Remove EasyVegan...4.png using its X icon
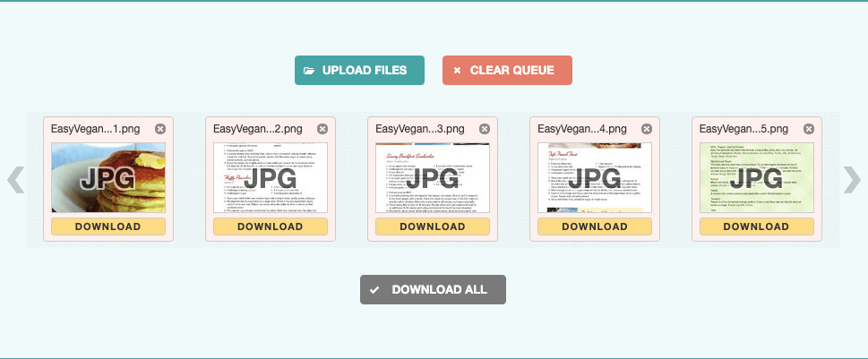 (x=647, y=129)
